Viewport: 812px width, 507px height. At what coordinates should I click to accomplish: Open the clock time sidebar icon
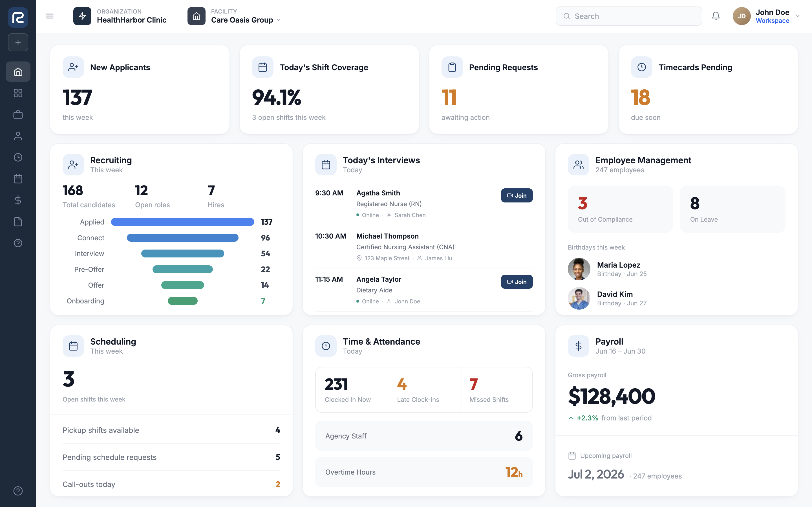pos(18,157)
